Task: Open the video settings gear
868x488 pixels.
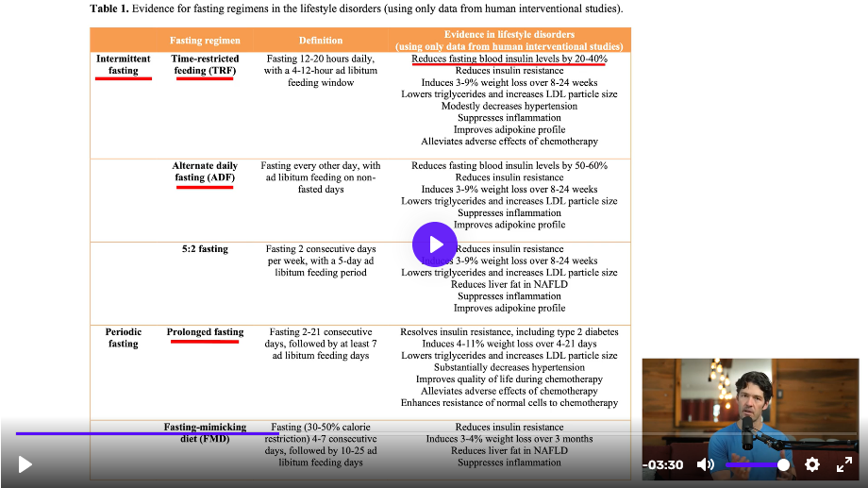Action: (x=811, y=464)
